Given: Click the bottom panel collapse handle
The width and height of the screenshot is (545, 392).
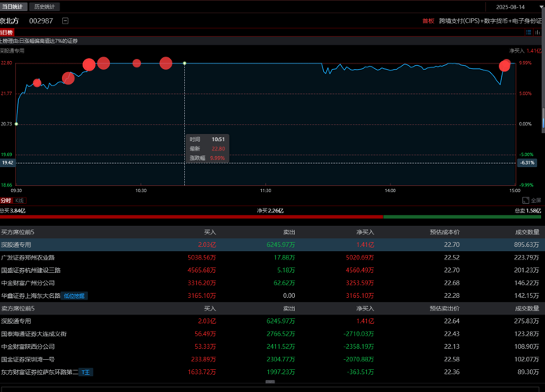Looking at the screenshot, I should click(x=270, y=382).
